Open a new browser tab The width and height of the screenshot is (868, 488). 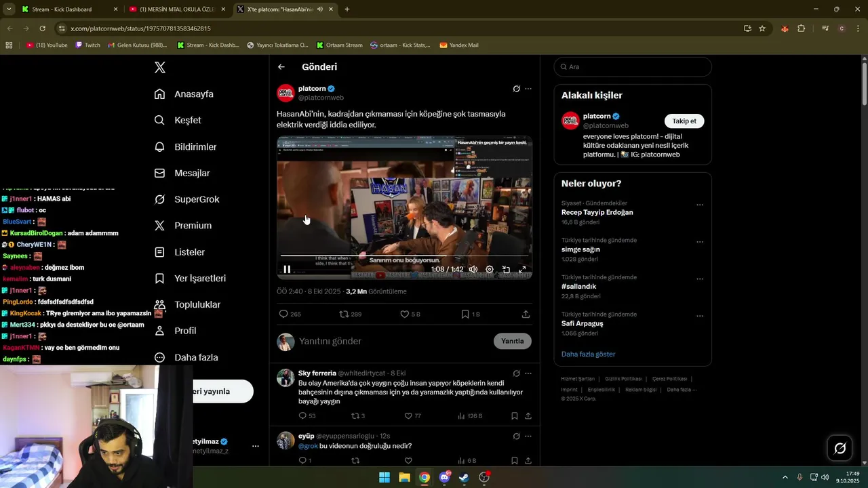click(347, 9)
